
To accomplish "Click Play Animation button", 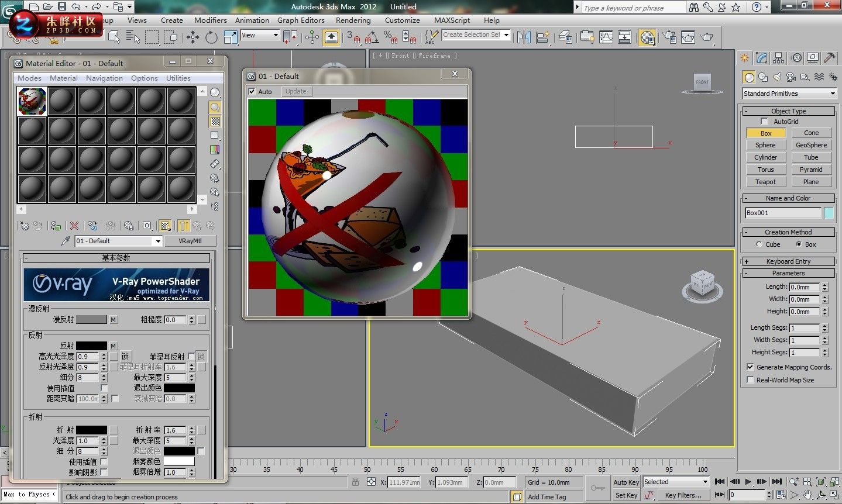I will [748, 482].
